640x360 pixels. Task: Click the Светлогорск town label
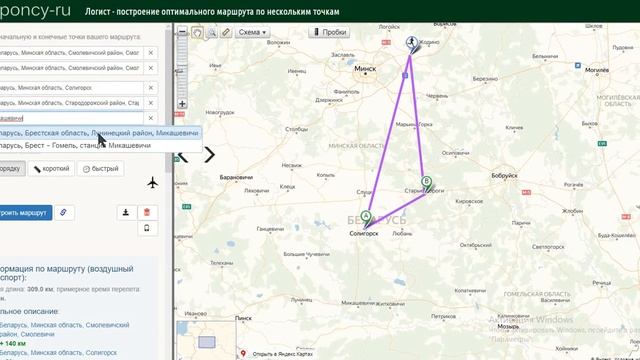tap(548, 247)
